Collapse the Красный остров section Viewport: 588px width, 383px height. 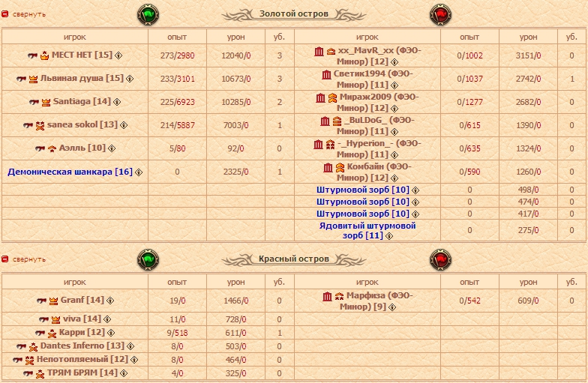pyautogui.click(x=24, y=259)
